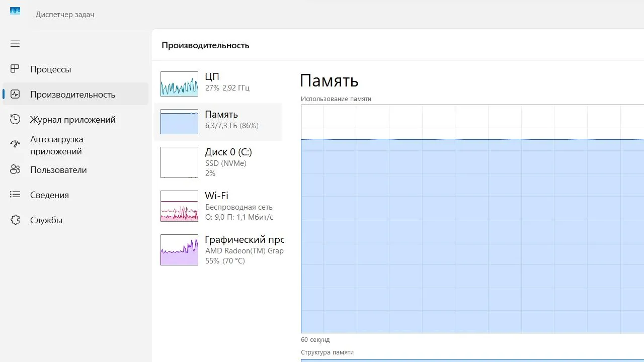Click the 55% (70 °C) GPU value
This screenshot has width=644, height=362.
point(225,261)
